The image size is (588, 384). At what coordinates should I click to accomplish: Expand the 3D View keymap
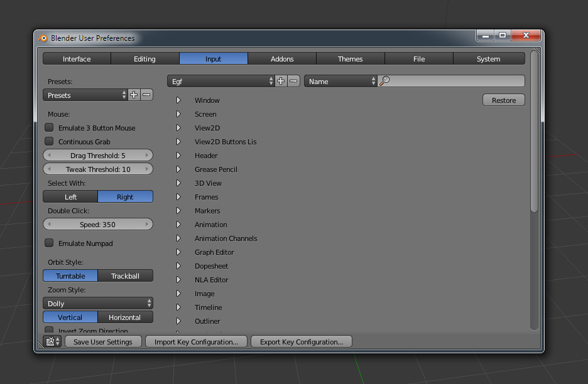tap(178, 183)
